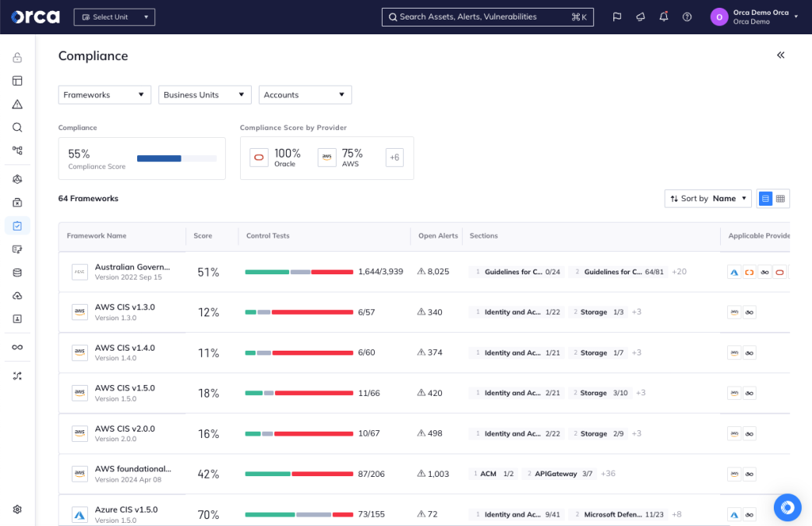The width and height of the screenshot is (812, 526).
Task: Click the control tests bar for Azure CIS v1.5.0
Action: pos(298,514)
